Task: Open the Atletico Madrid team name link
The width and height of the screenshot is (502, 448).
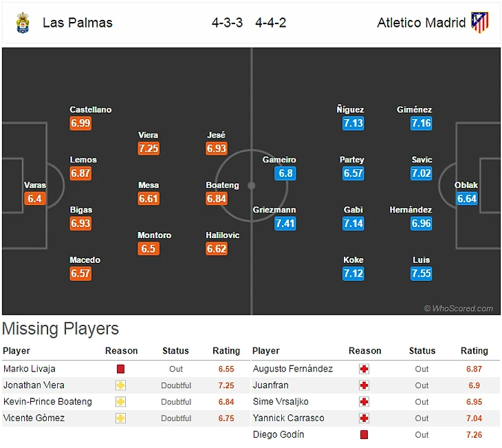Action: tap(421, 23)
